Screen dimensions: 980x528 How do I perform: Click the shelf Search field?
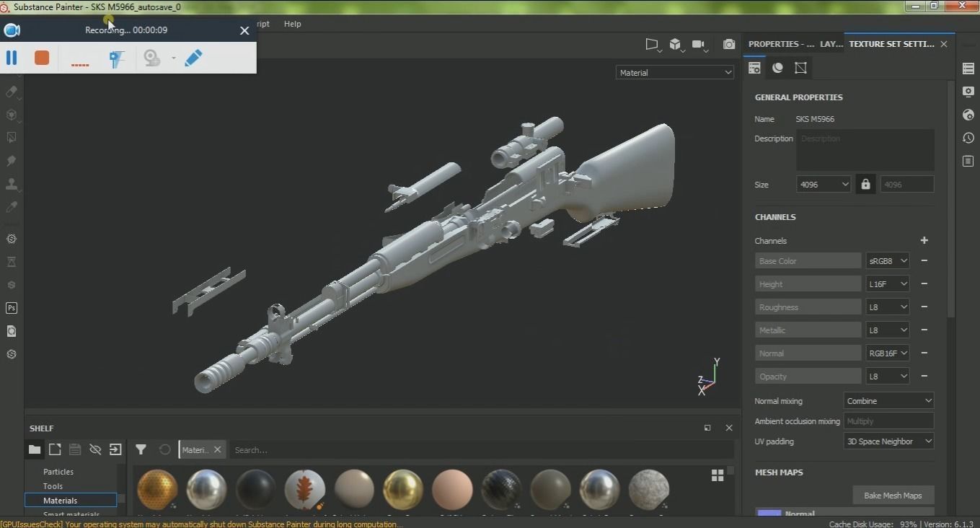482,449
